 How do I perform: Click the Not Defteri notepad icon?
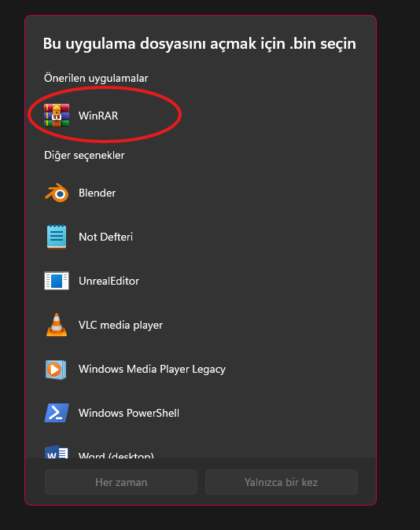(x=57, y=237)
